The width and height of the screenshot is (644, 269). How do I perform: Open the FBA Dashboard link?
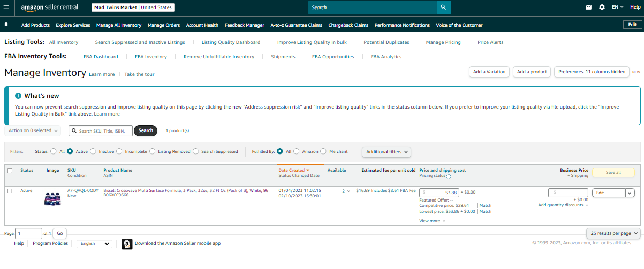[x=101, y=57]
